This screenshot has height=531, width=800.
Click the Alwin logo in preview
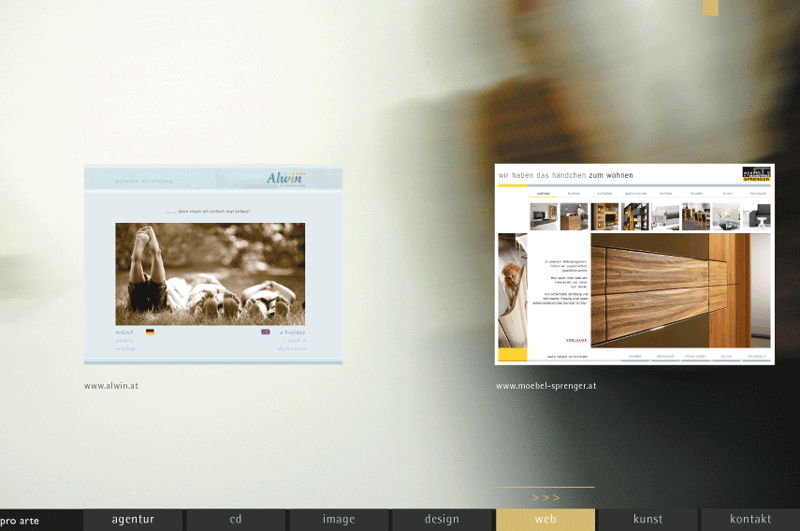(285, 178)
